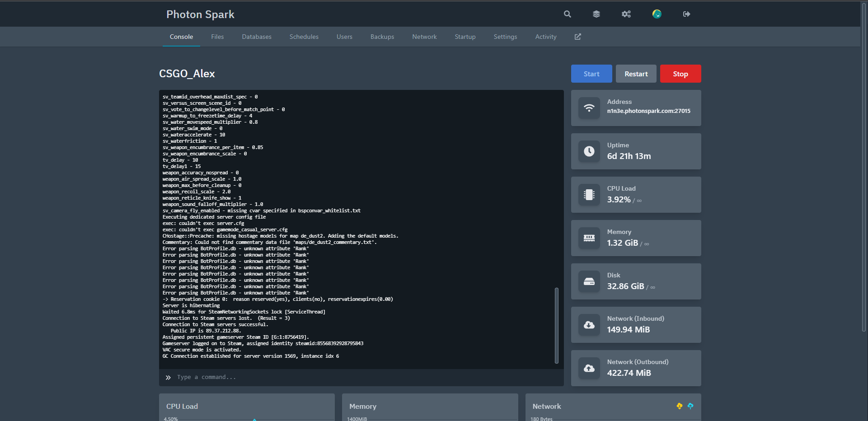Go to the Schedules tab
Screen dimensions: 868x421
pyautogui.click(x=304, y=37)
